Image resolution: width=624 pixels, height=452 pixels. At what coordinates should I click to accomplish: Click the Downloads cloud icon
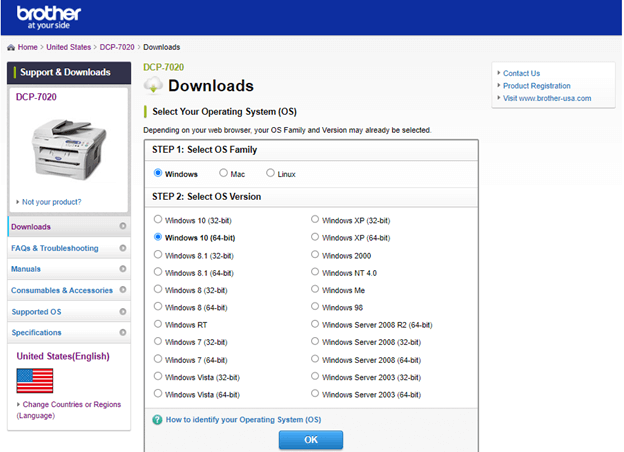(x=153, y=85)
